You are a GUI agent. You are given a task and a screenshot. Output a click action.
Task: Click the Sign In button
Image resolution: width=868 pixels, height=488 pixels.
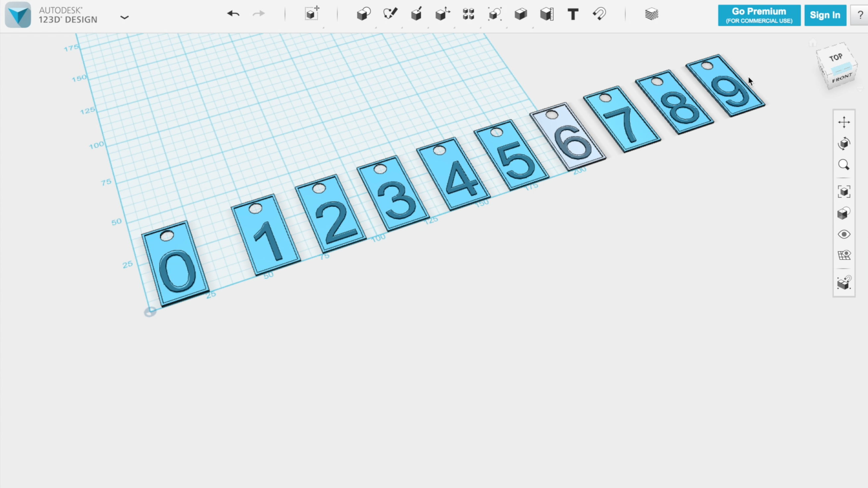point(825,15)
